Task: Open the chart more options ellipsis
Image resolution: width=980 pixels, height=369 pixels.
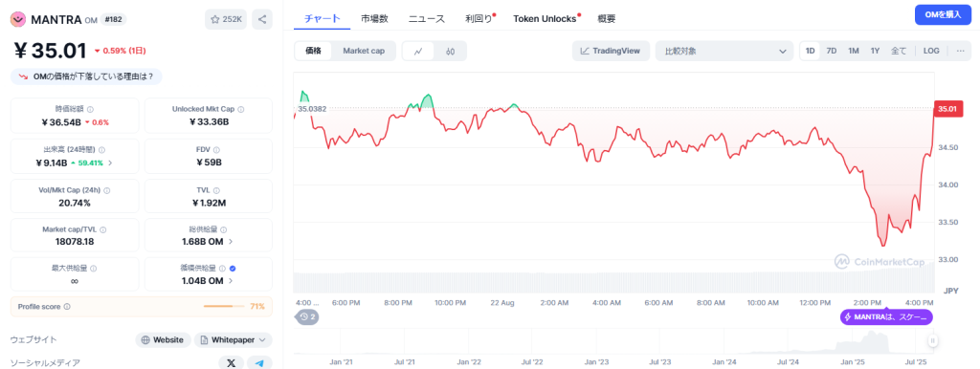Action: pos(960,52)
